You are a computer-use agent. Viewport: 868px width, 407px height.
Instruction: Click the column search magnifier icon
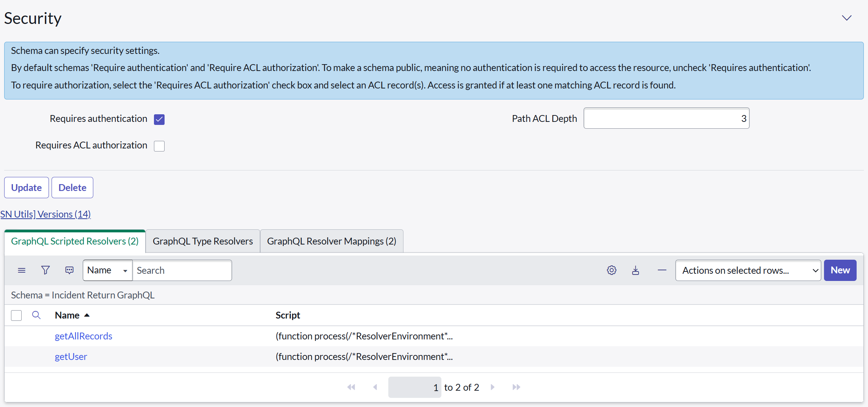(x=36, y=315)
